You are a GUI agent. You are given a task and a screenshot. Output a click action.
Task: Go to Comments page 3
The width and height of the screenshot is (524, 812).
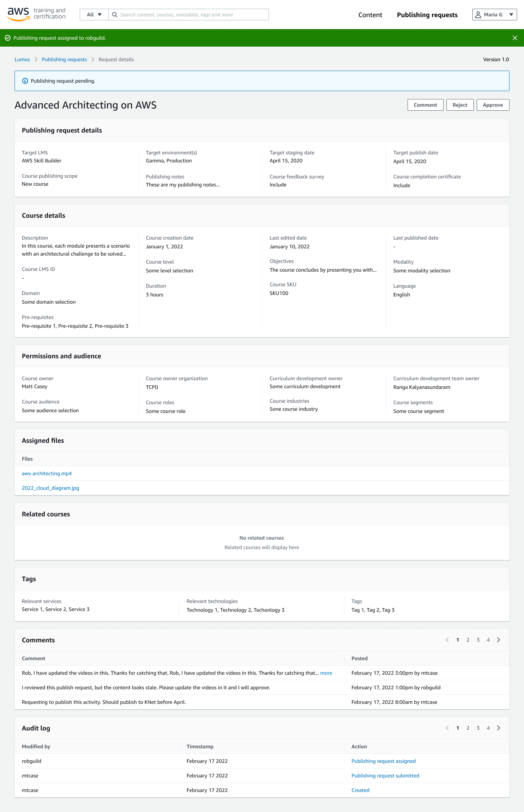478,640
